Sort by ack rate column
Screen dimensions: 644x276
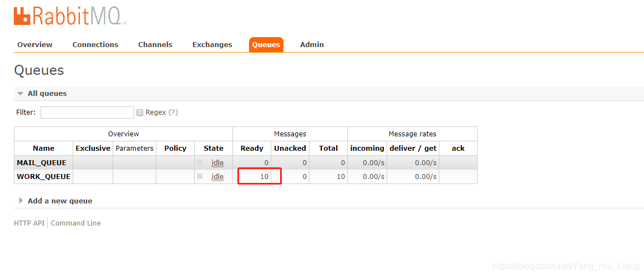tap(458, 149)
